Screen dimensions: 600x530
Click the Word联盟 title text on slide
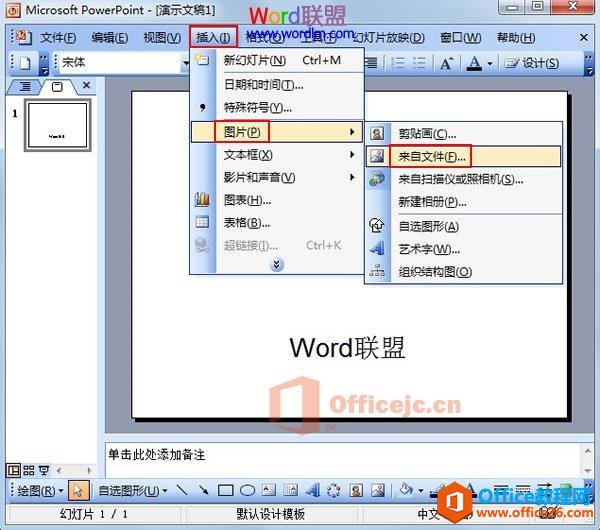click(347, 347)
